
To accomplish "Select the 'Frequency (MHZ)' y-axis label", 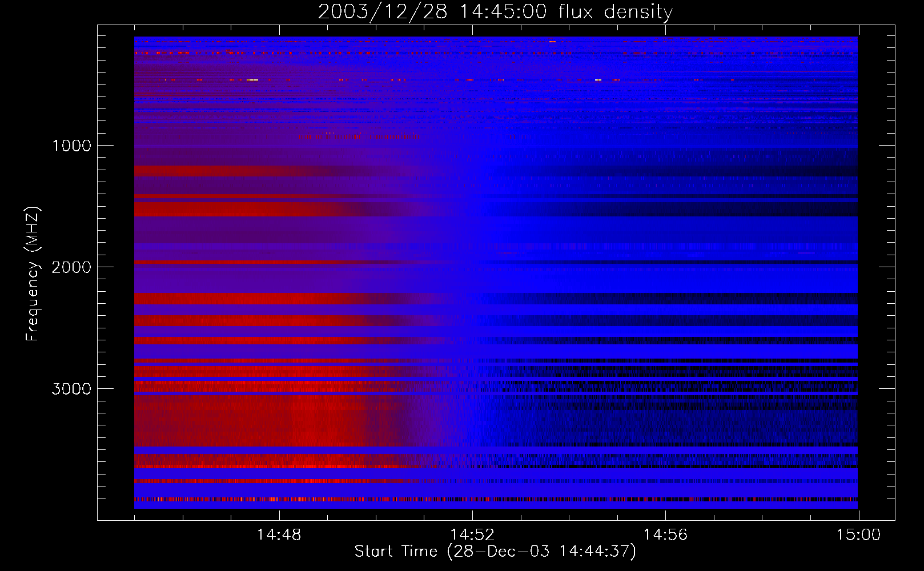I will [x=32, y=274].
